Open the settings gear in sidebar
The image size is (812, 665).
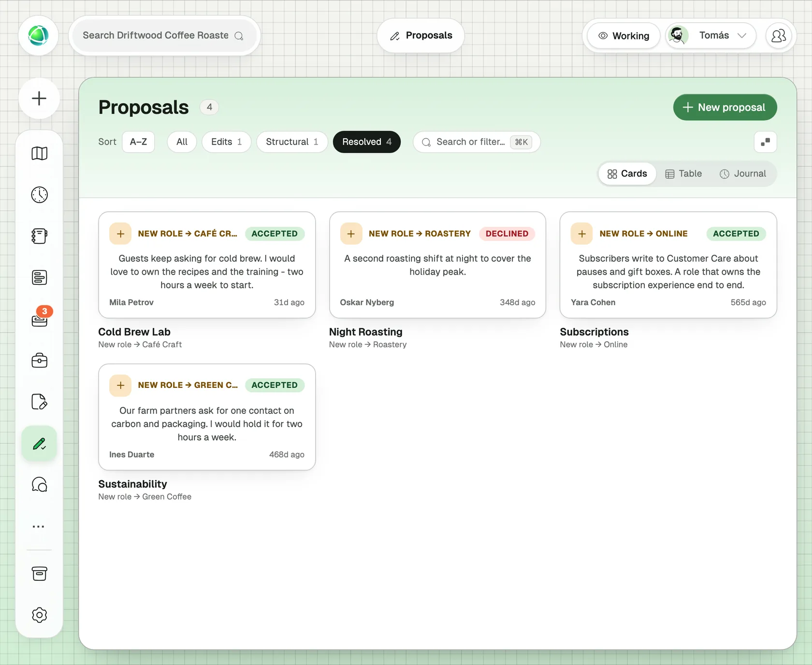[39, 615]
